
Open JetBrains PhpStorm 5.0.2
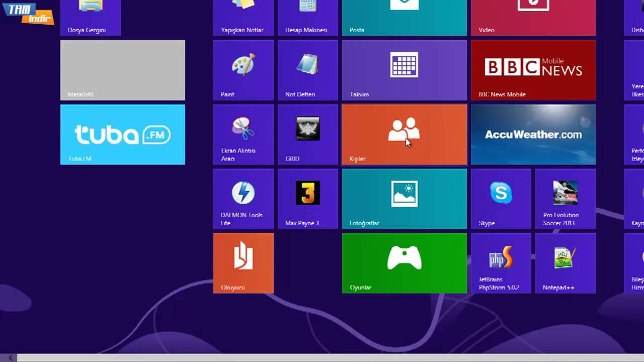pos(501,263)
